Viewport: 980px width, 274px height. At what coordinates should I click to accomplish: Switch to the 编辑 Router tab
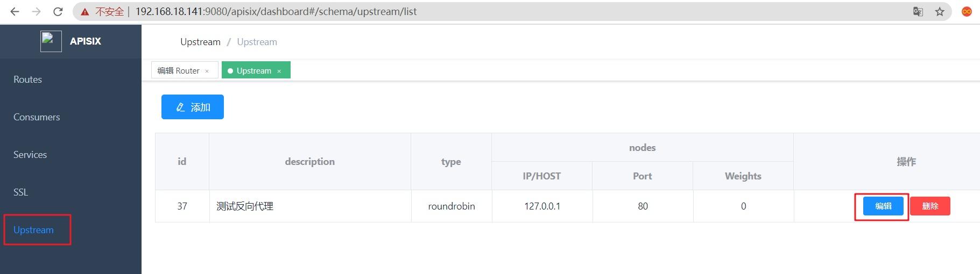click(178, 71)
